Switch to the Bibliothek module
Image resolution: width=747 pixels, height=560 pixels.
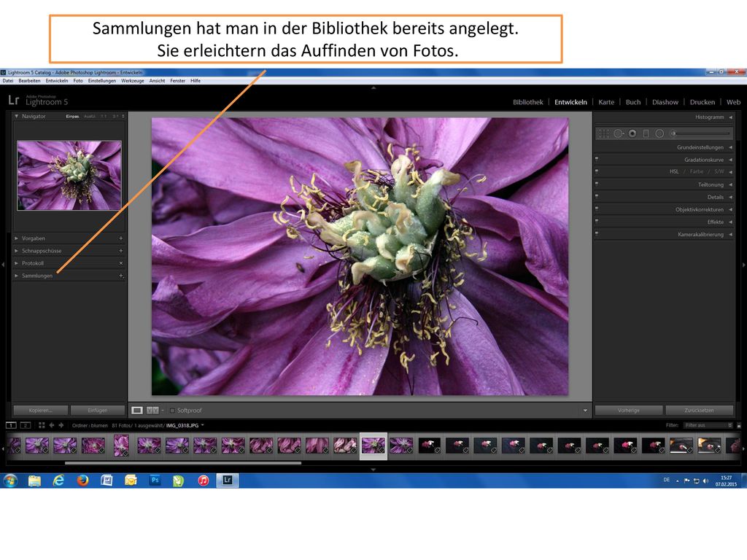pyautogui.click(x=528, y=102)
